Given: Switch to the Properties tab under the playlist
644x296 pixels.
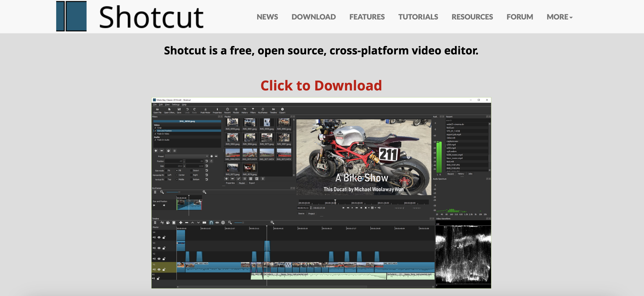Looking at the screenshot, I should [230, 183].
